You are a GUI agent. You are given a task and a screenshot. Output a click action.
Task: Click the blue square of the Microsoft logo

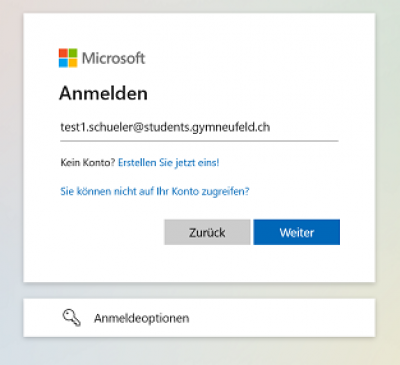point(63,63)
